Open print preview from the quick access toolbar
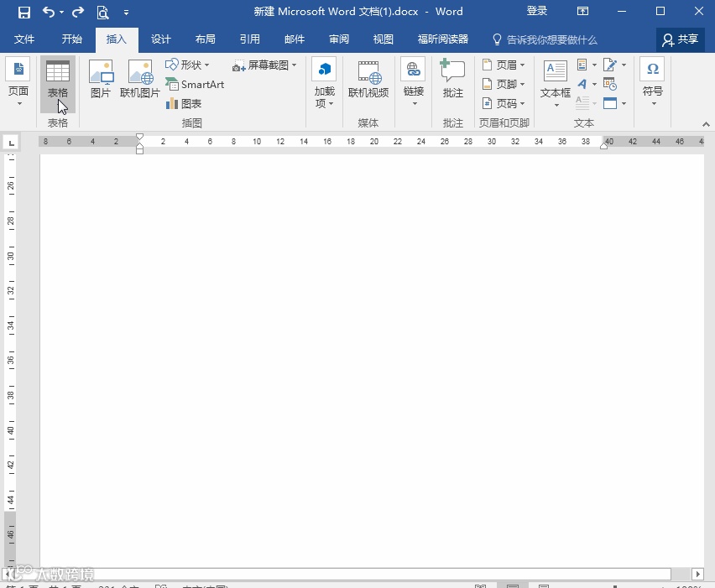Screen dimensions: 715x588 point(102,13)
